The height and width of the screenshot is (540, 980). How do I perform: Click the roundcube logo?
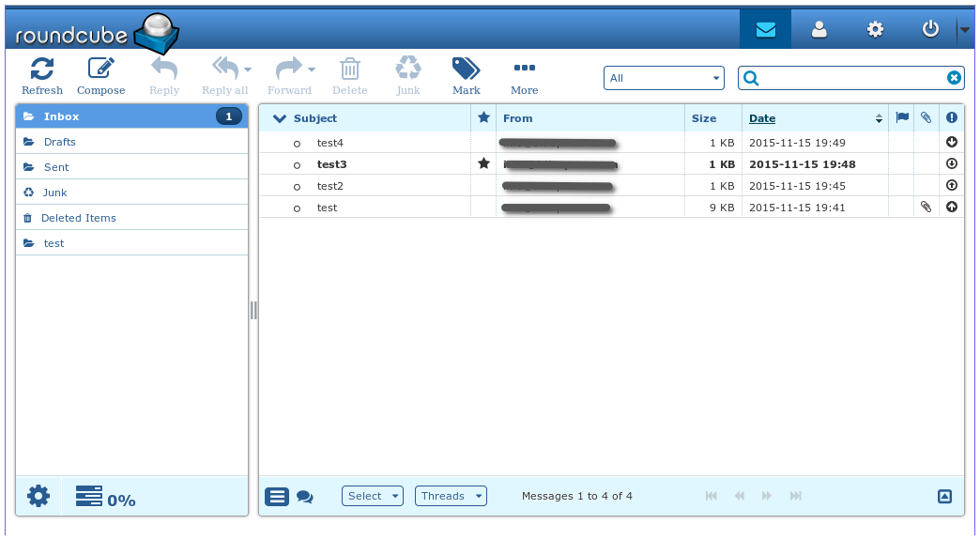point(97,34)
